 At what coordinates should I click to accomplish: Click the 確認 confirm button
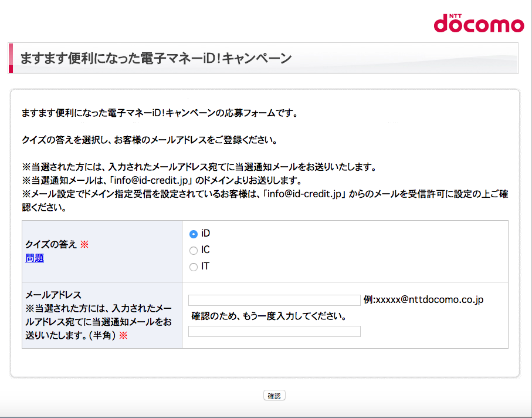tap(274, 396)
